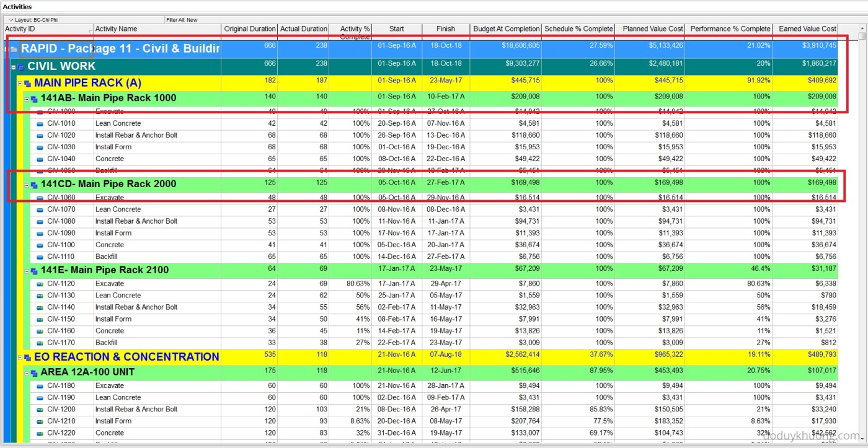The width and height of the screenshot is (868, 448).
Task: Click the in-progress CIV-1130 activity icon
Action: [40, 296]
